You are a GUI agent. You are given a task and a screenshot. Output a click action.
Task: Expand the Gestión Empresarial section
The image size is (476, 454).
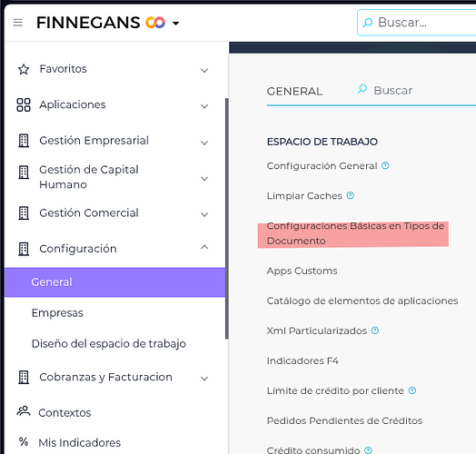[204, 143]
